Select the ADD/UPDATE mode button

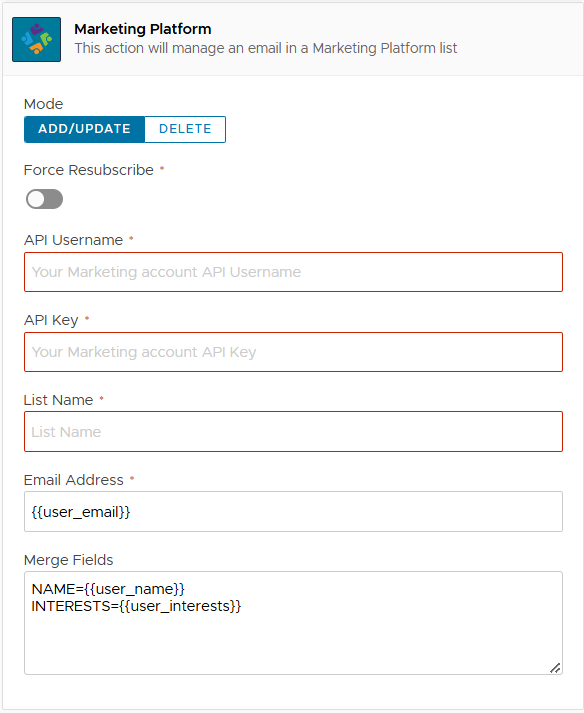tap(84, 129)
